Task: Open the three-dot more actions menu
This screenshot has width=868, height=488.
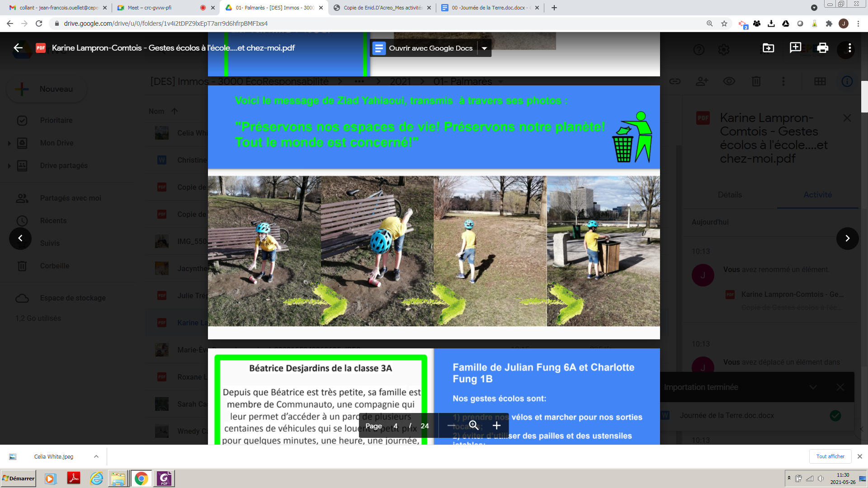Action: pyautogui.click(x=849, y=48)
